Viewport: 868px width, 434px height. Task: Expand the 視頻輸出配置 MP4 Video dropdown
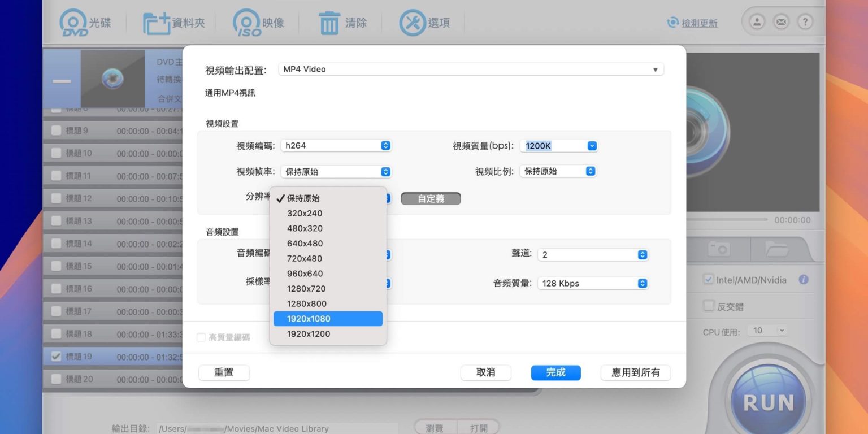470,70
